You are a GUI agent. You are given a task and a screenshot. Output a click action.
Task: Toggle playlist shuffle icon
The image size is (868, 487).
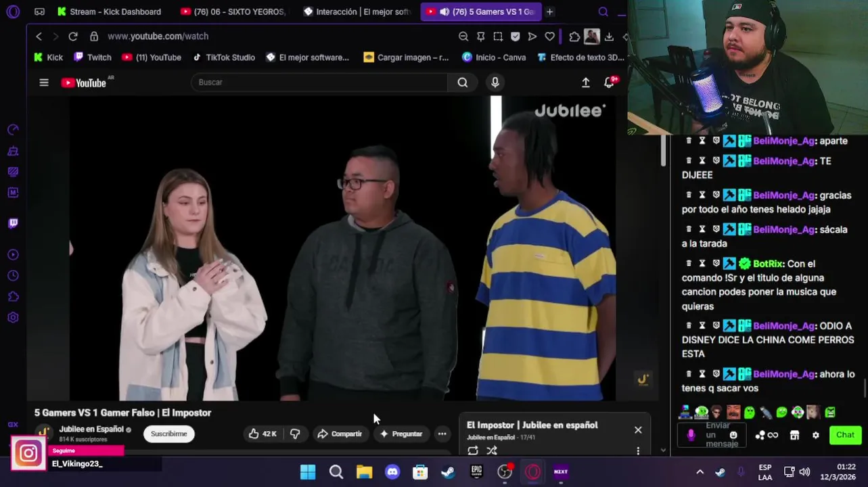point(492,450)
